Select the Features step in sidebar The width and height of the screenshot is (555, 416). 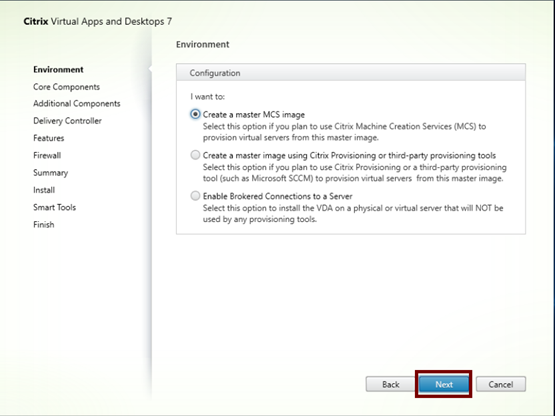pos(49,138)
